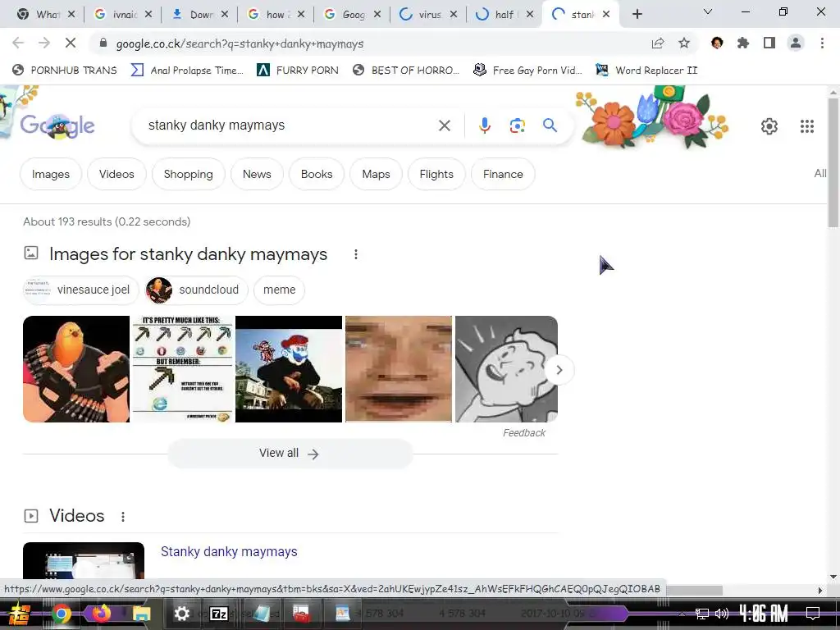Screen dimensions: 840x630
Task: Search by image with the lens icon
Action: tap(517, 126)
